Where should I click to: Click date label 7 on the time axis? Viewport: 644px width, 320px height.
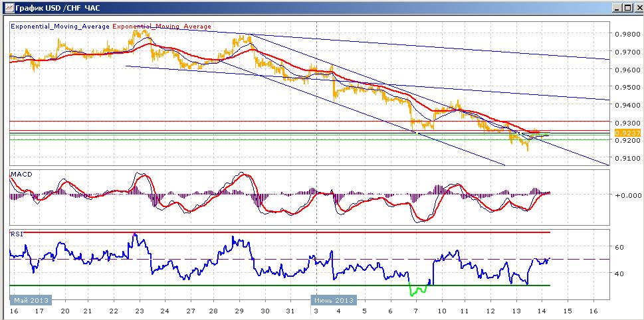(x=416, y=311)
